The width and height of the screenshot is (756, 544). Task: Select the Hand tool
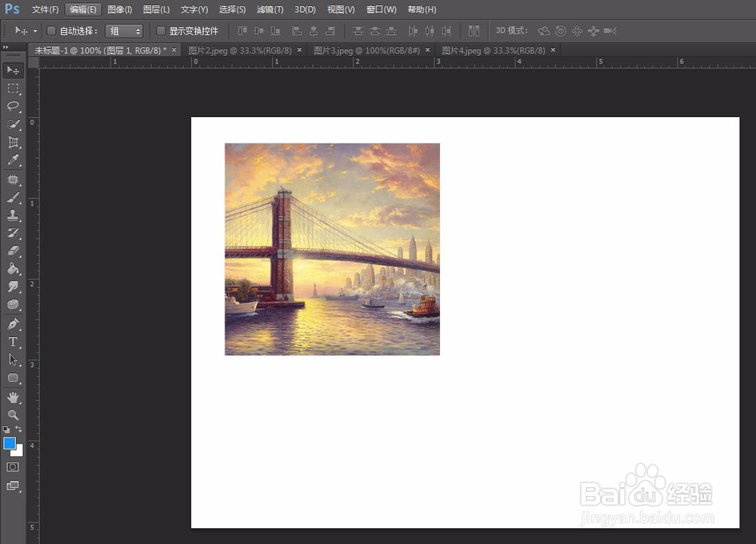13,397
